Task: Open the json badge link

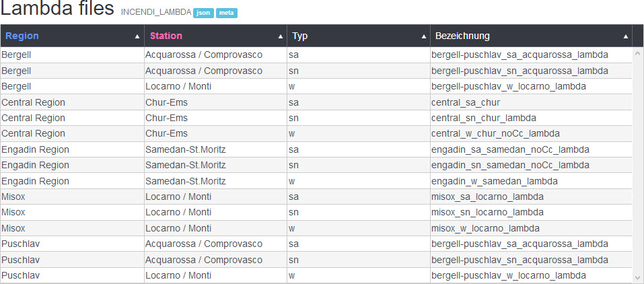Action: (x=203, y=13)
